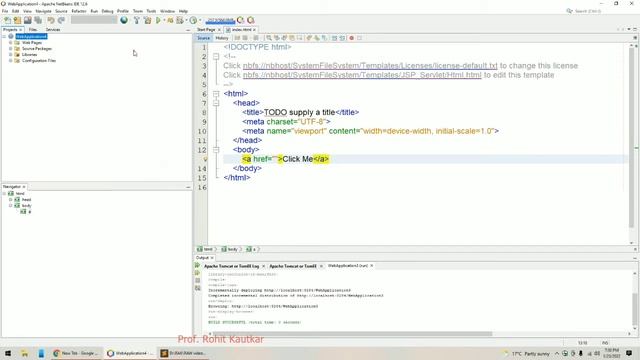Open license-default.txt link on line 3
This screenshot has height=360, width=640.
(370, 66)
